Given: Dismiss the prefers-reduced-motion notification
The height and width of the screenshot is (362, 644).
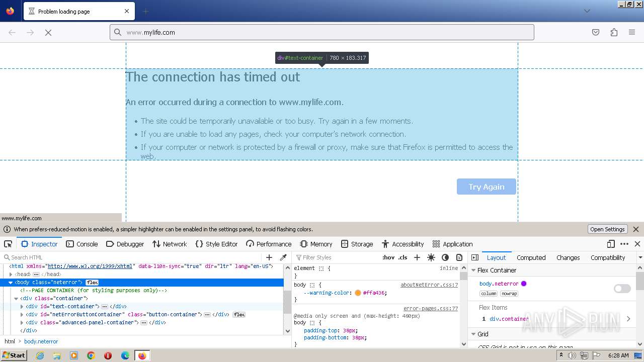Looking at the screenshot, I should pos(636,229).
